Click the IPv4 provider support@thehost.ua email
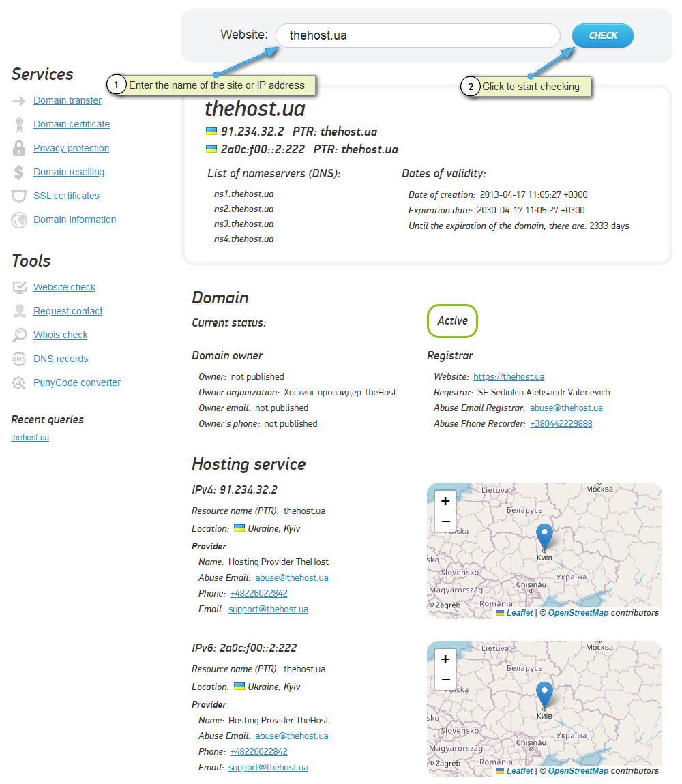The image size is (682, 784). coord(268,609)
